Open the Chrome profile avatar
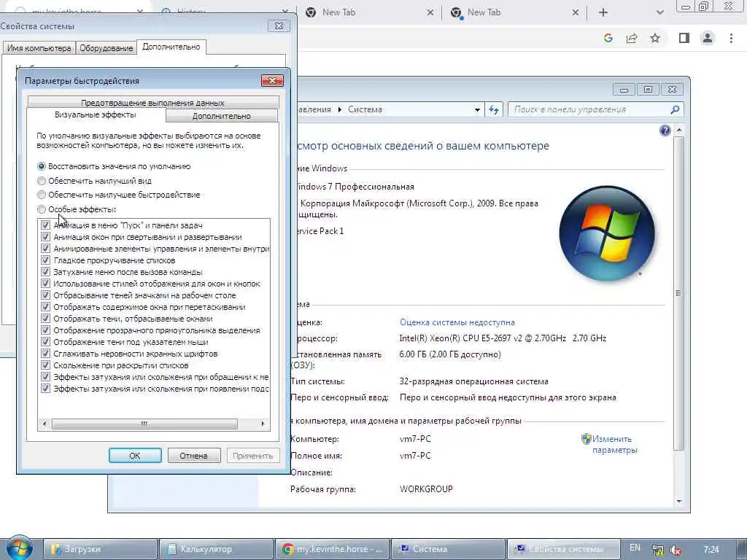The image size is (747, 560). 708,38
